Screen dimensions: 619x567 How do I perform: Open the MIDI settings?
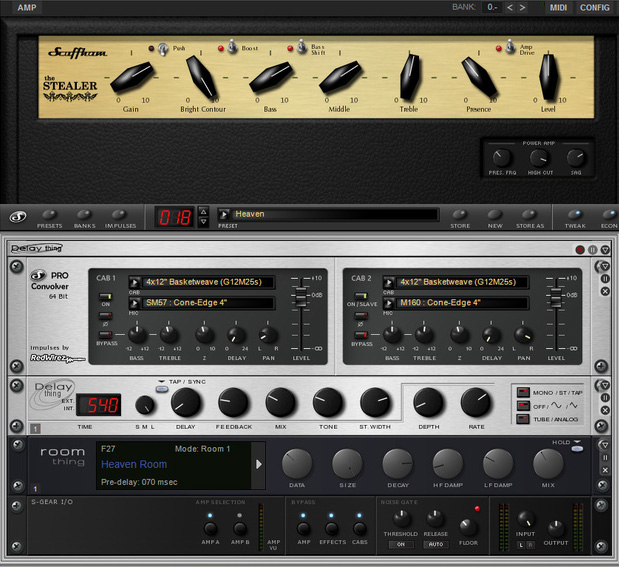[x=558, y=8]
